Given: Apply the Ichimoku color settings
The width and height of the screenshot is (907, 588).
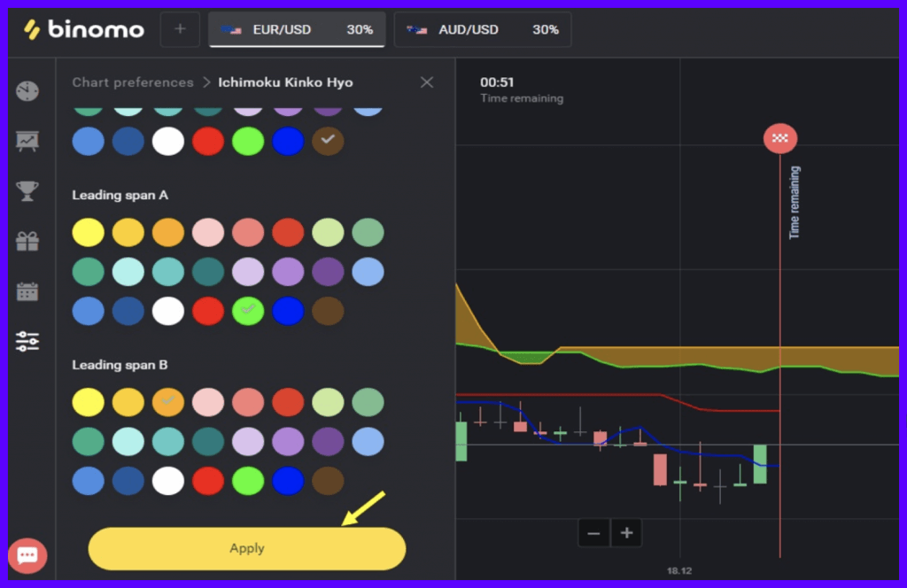Looking at the screenshot, I should (246, 547).
